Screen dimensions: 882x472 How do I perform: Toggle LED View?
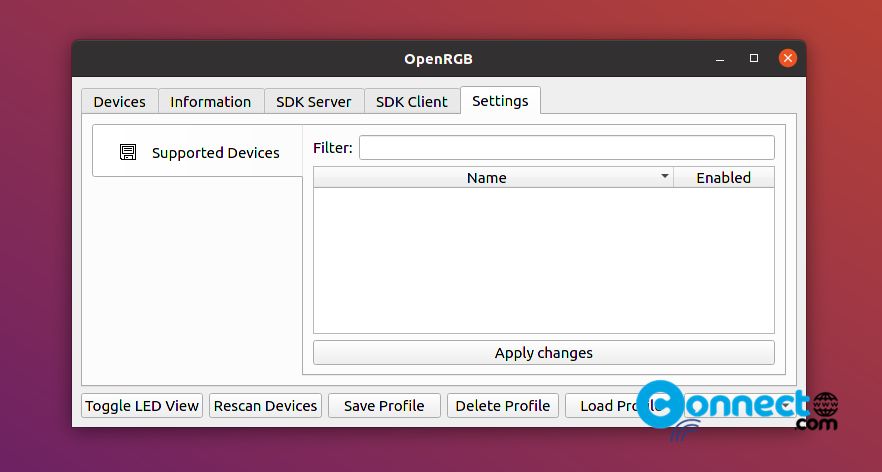click(142, 406)
